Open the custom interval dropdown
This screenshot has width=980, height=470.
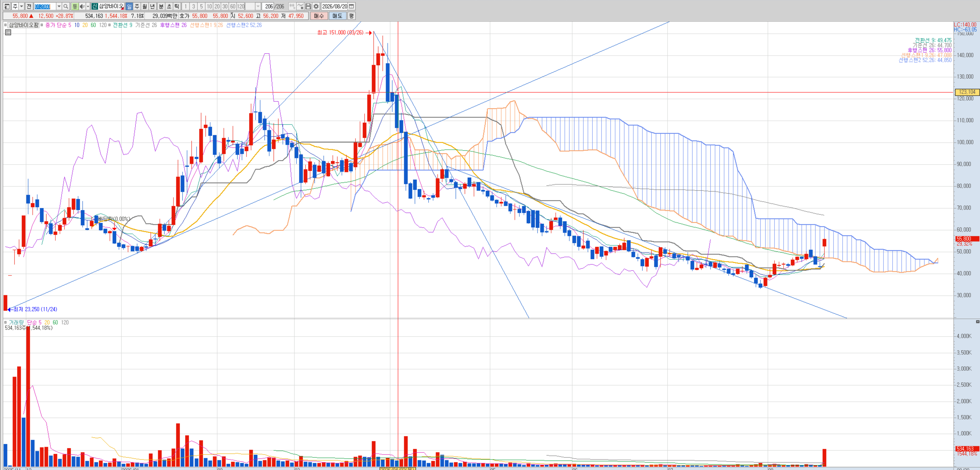(x=258, y=7)
